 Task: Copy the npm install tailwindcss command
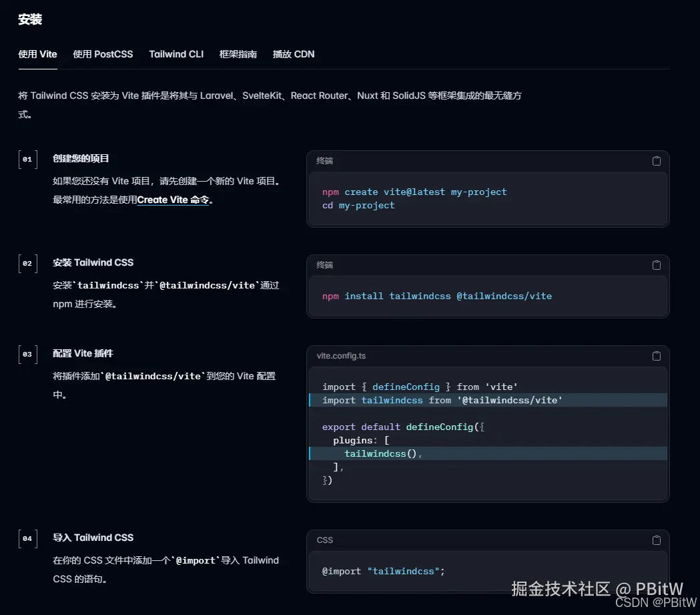pyautogui.click(x=656, y=265)
